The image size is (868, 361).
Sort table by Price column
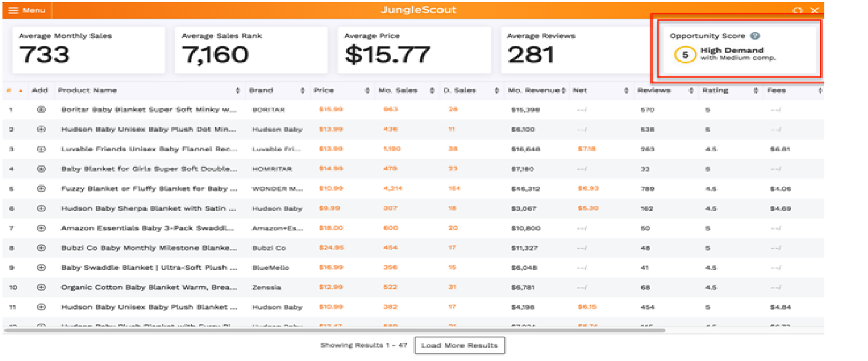[x=324, y=91]
